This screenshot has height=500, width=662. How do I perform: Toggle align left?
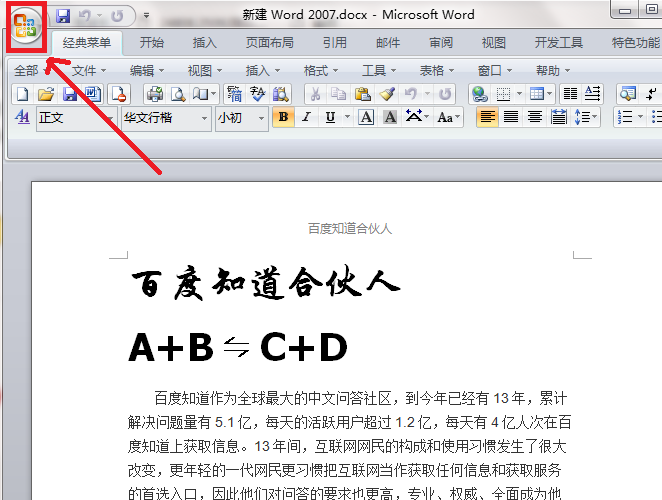[487, 117]
